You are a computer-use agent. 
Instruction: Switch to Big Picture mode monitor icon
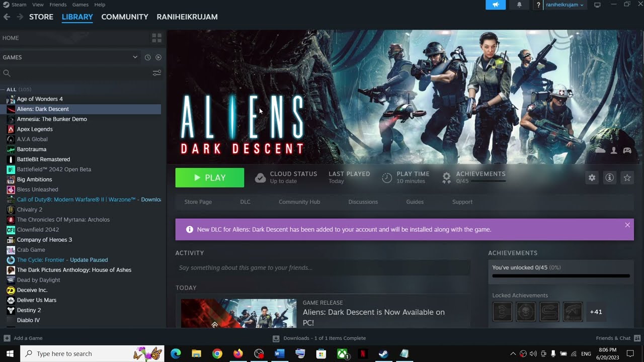[597, 5]
